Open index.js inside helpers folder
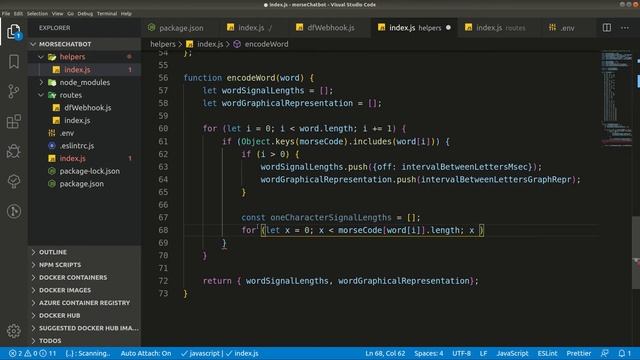 click(x=84, y=70)
